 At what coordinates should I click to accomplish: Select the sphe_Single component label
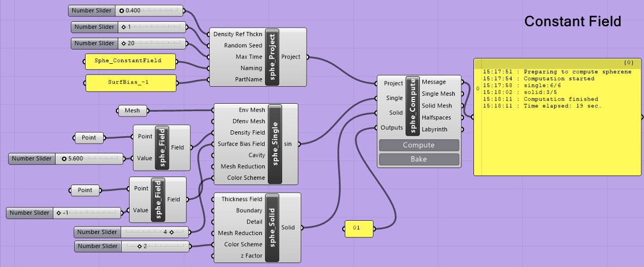(x=274, y=144)
